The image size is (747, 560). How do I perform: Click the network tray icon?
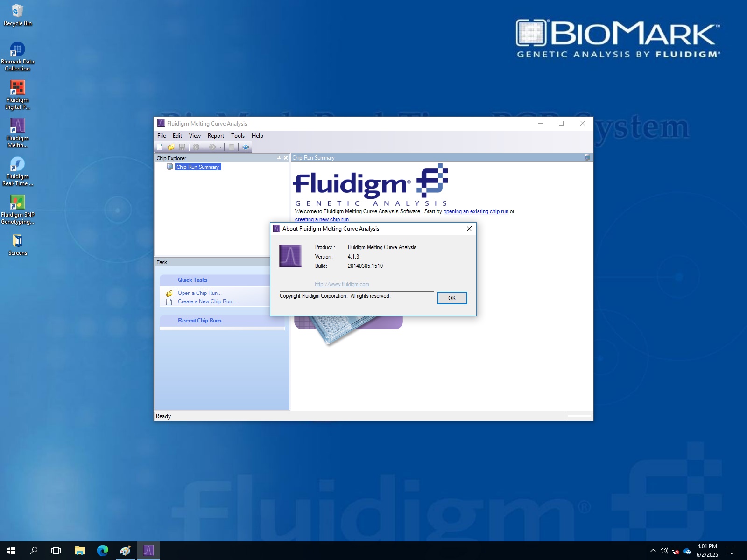point(675,551)
